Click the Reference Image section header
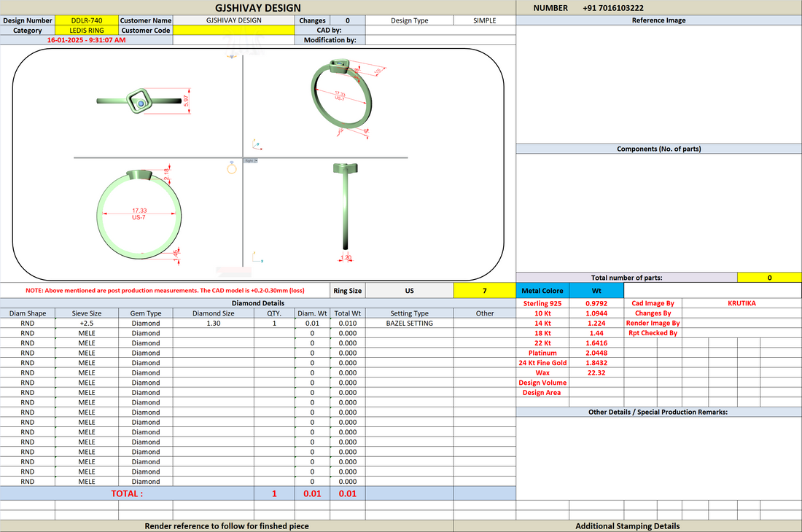Image resolution: width=802 pixels, height=532 pixels. coord(658,20)
